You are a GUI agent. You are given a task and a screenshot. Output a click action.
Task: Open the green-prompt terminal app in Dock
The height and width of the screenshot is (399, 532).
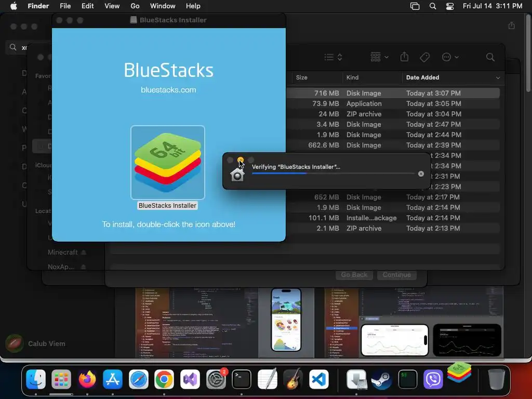(407, 379)
